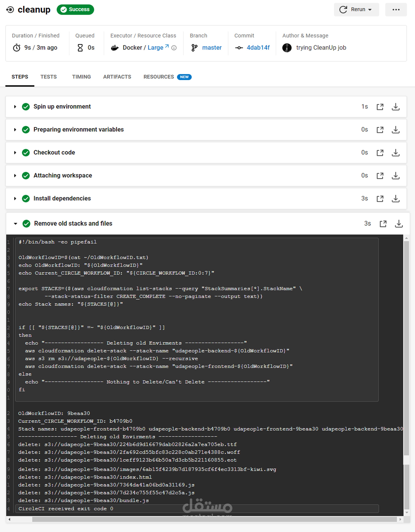Screen dimensions: 415x532
Task: Open Remove old stacks output in new tab
Action: pyautogui.click(x=383, y=224)
